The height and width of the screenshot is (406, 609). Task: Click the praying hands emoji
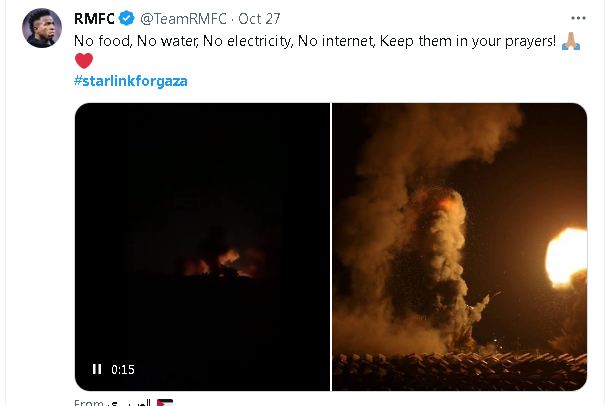click(570, 39)
